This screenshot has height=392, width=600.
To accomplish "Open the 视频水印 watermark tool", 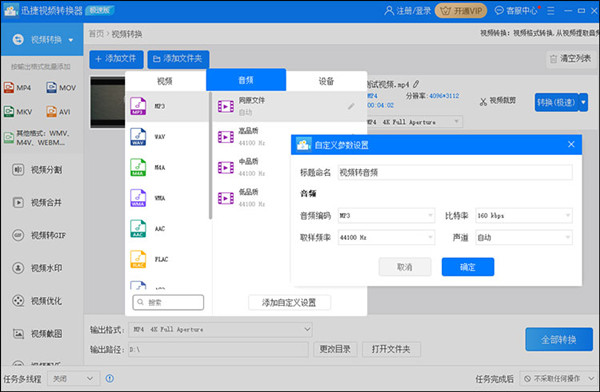I will point(38,268).
